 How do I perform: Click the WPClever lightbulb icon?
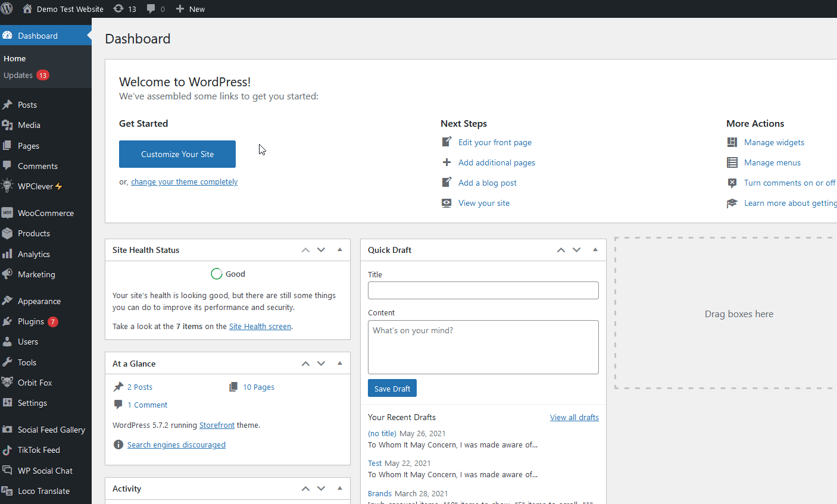(7, 186)
